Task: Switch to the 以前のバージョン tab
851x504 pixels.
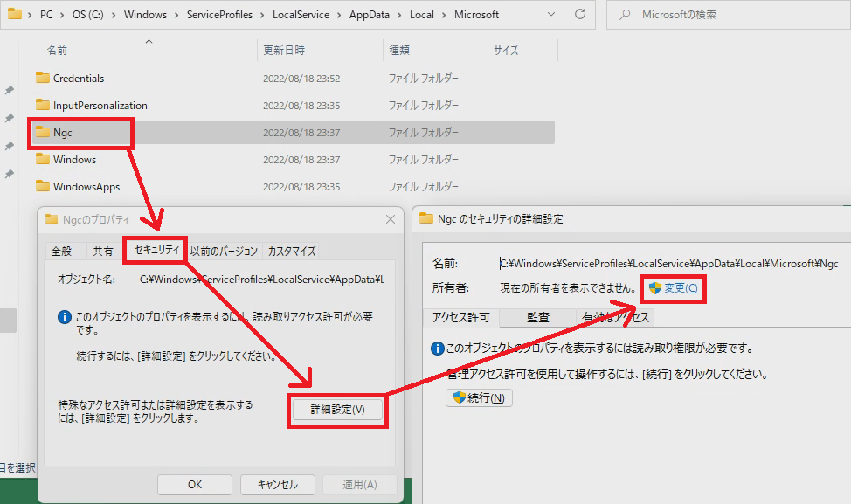Action: 225,252
